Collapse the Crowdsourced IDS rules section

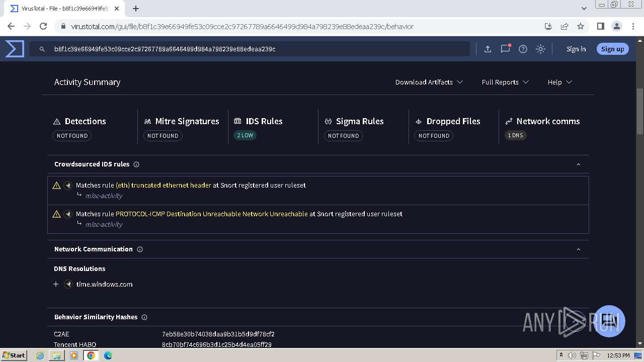(x=578, y=164)
